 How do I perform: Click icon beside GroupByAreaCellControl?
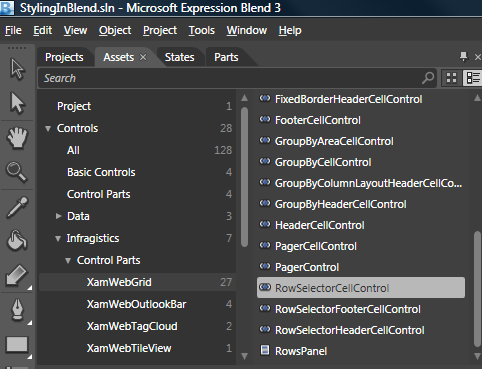(x=265, y=140)
